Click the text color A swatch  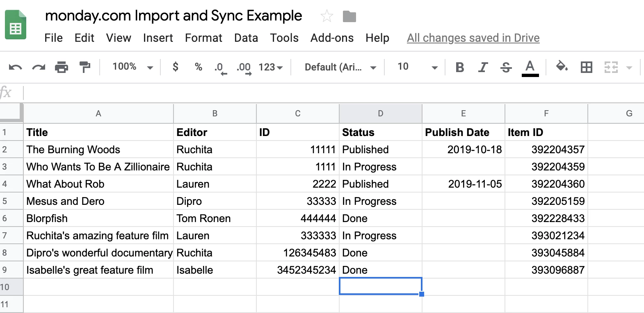tap(530, 67)
